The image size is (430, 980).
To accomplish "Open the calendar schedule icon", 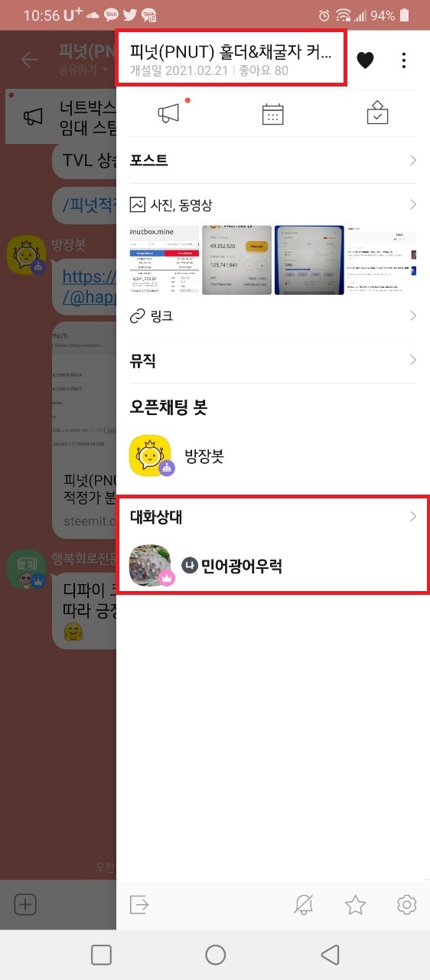I will [x=272, y=114].
